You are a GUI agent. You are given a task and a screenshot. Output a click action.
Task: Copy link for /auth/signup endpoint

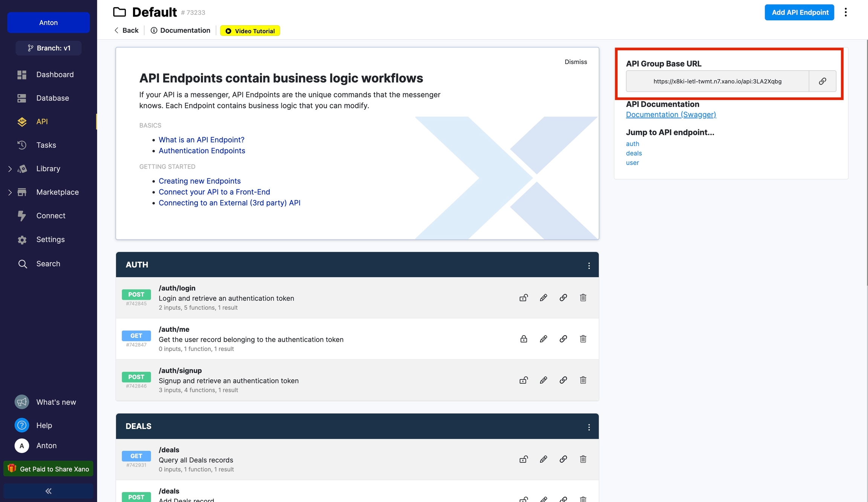563,380
